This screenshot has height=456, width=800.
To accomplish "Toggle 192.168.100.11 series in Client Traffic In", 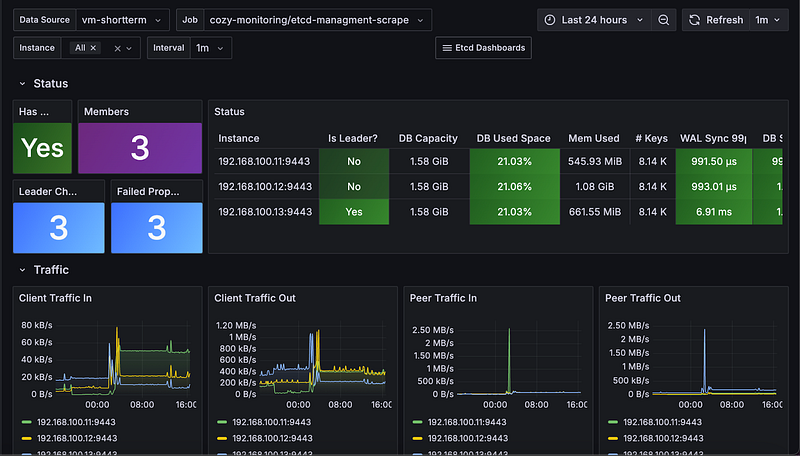I will pyautogui.click(x=75, y=422).
